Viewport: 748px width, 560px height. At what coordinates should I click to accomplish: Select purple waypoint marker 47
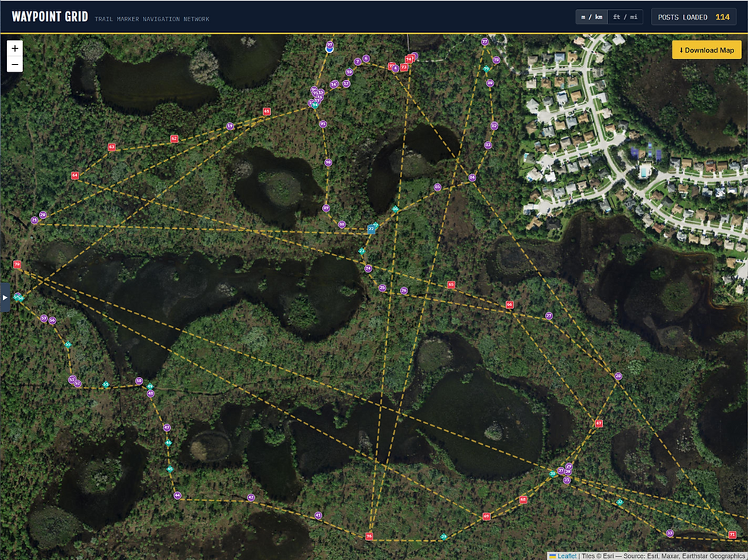coord(166,428)
